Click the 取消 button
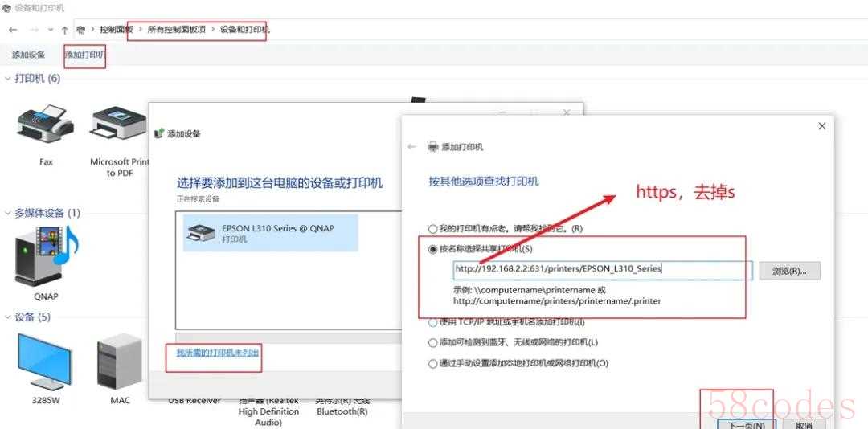 804,425
